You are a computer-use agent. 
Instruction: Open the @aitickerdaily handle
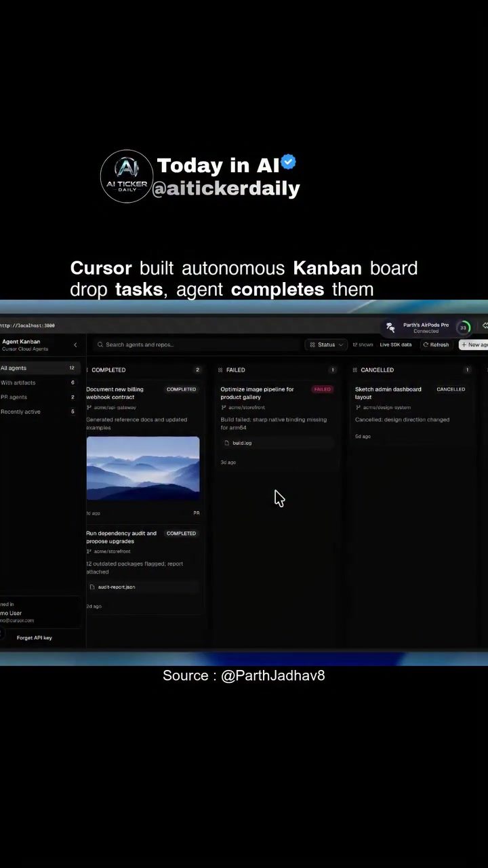coord(226,188)
